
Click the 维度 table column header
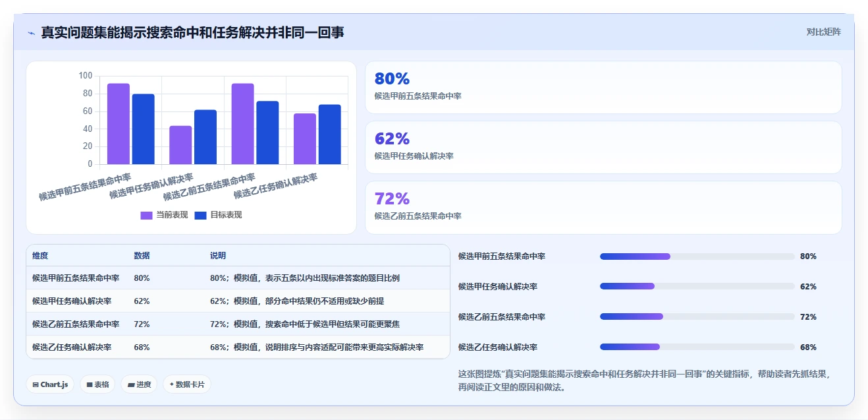[40, 256]
